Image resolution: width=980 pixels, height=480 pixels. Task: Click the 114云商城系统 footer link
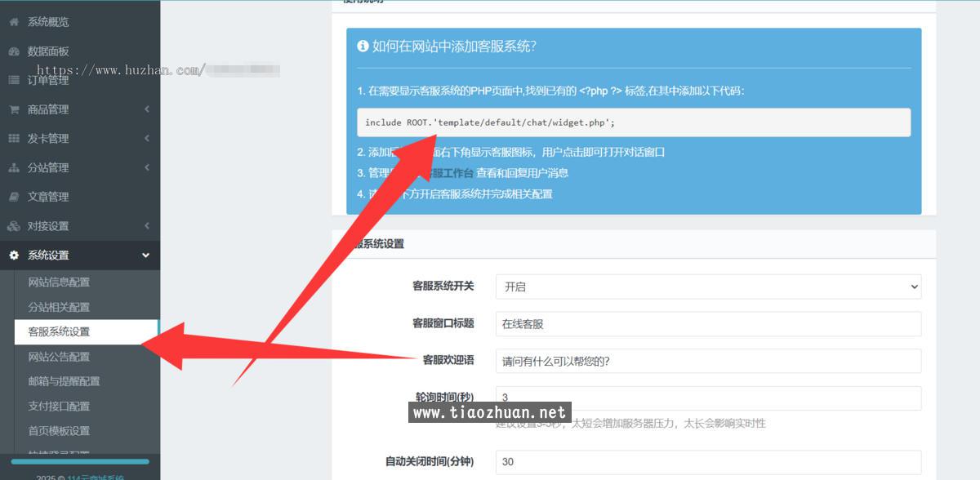pyautogui.click(x=96, y=478)
